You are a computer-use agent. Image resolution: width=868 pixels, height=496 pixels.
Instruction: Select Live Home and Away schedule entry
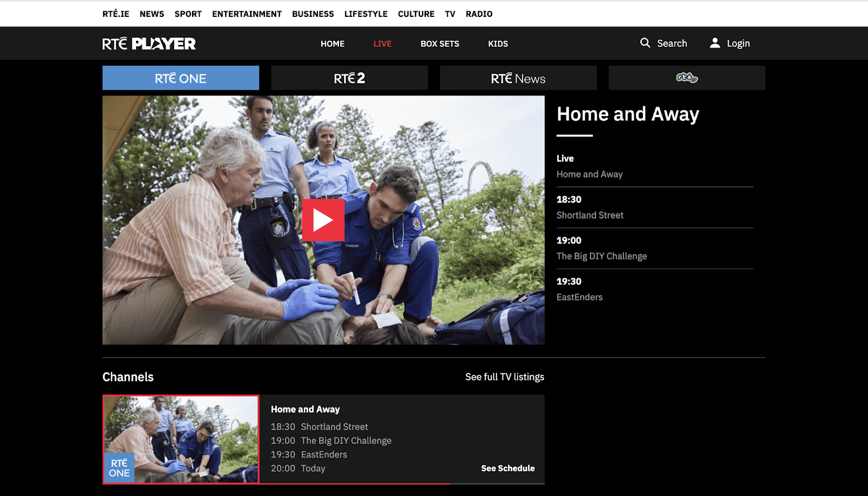(655, 167)
